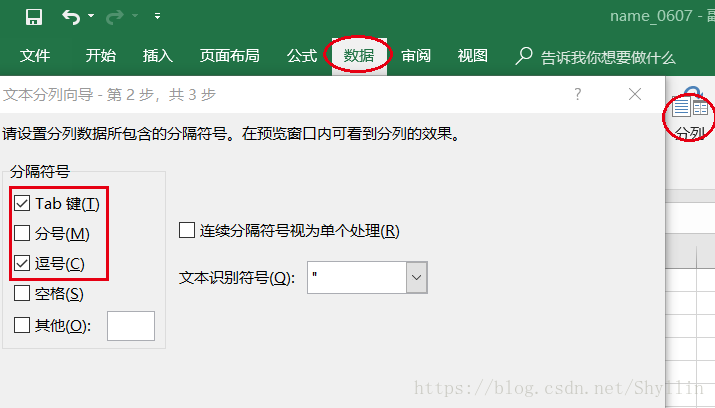This screenshot has height=408, width=715.
Task: Tick the 其他(O) checkbox
Action: [x=22, y=325]
